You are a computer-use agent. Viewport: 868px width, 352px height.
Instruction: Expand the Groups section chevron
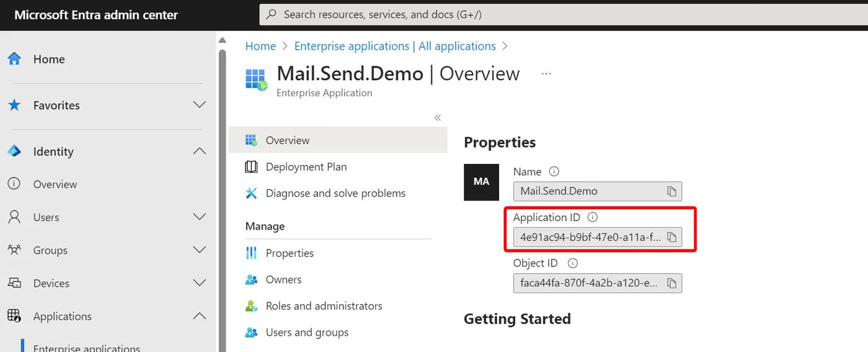click(200, 250)
